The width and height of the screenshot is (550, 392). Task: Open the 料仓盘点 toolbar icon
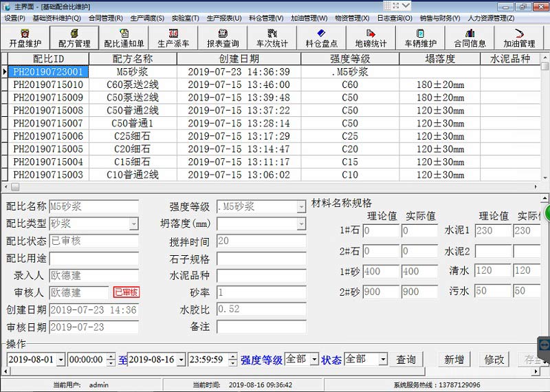321,38
